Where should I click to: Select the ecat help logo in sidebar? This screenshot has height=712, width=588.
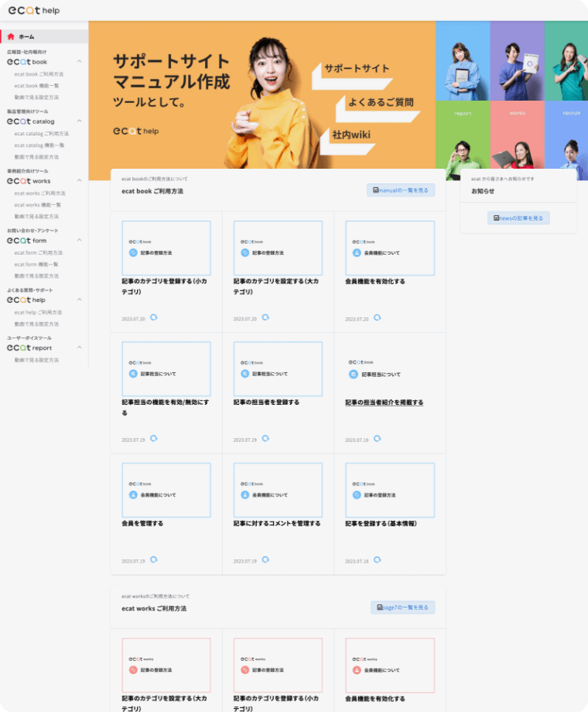click(x=26, y=300)
